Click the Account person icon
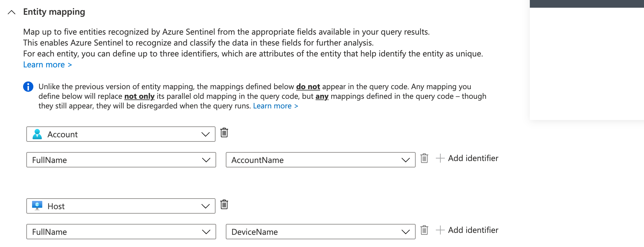The height and width of the screenshot is (247, 644). tap(37, 134)
